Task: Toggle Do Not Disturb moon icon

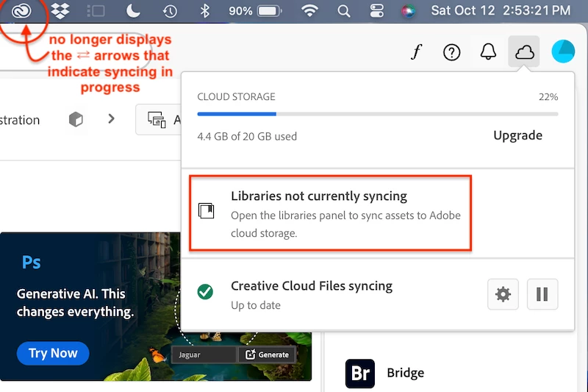Action: tap(133, 11)
